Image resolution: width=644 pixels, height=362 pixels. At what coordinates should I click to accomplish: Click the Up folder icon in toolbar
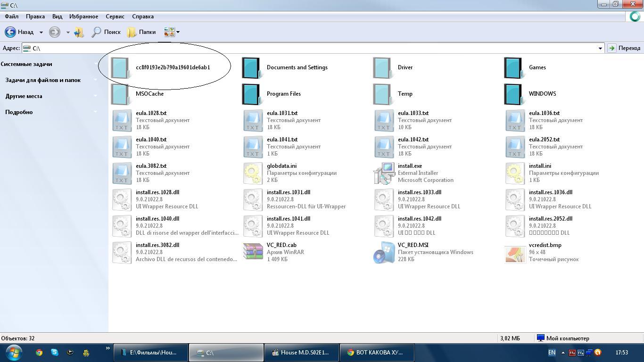click(79, 32)
